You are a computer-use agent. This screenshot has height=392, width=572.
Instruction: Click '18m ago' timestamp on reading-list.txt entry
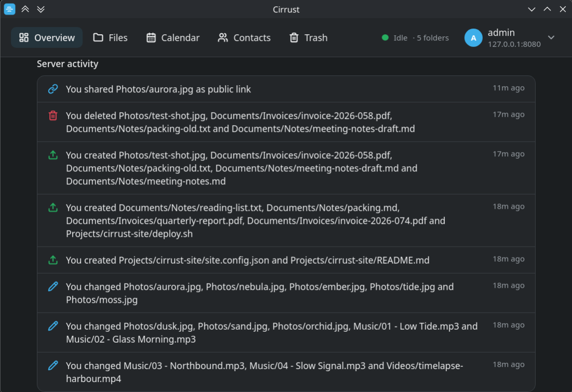509,206
